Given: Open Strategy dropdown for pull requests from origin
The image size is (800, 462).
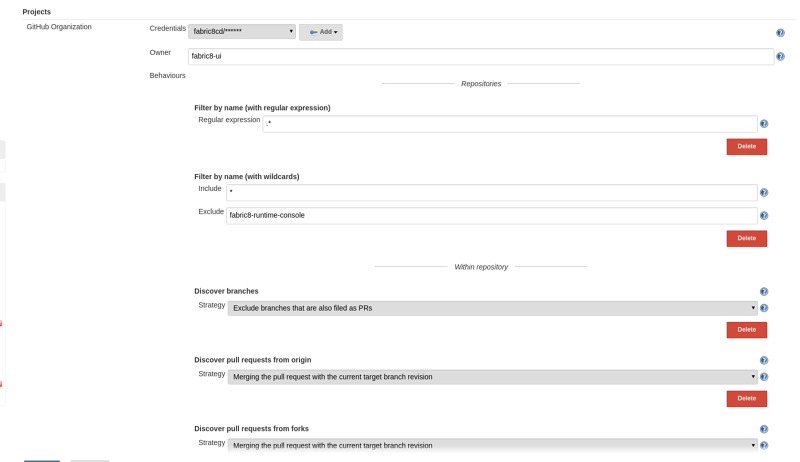Looking at the screenshot, I should point(493,377).
